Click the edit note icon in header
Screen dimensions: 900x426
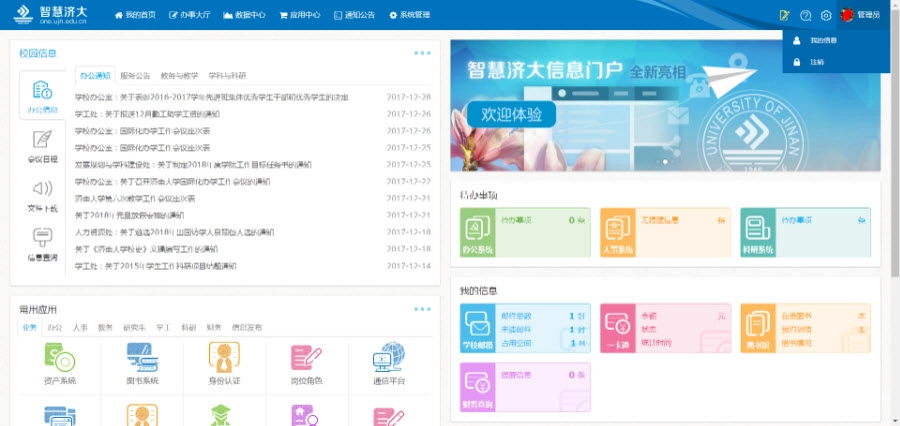[x=784, y=15]
